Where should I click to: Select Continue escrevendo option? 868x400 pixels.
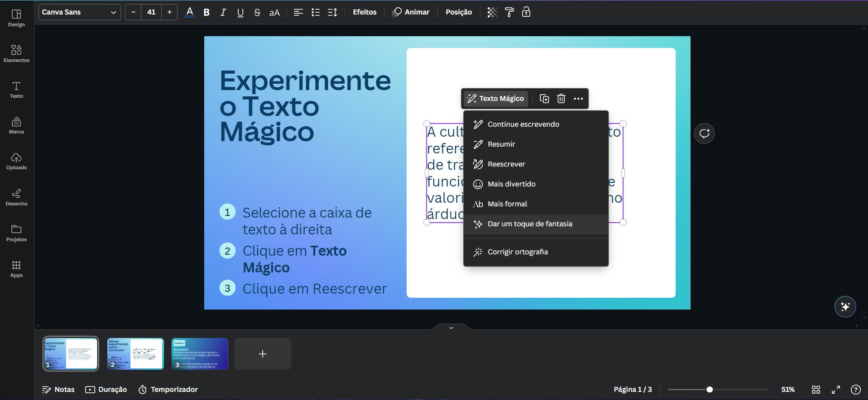coord(536,124)
